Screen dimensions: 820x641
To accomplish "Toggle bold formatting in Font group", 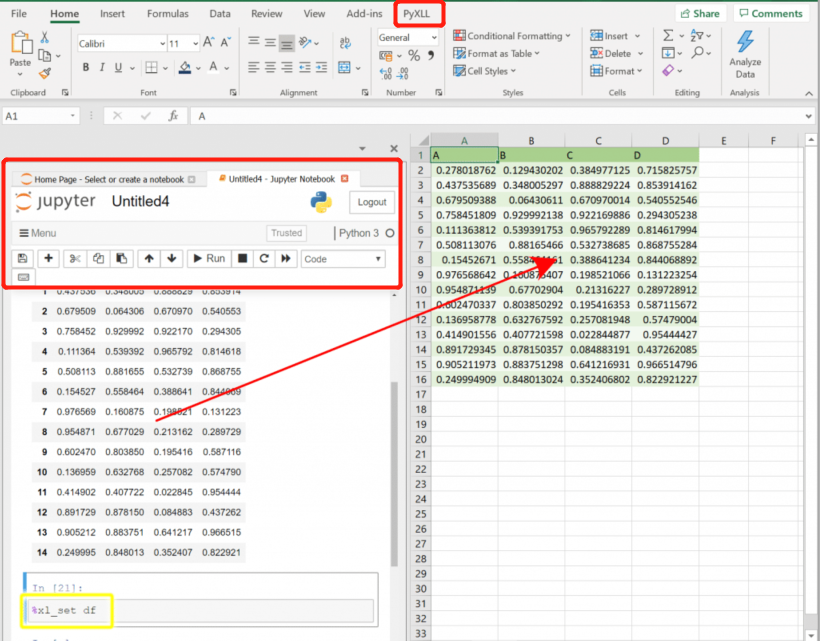I will (x=86, y=68).
